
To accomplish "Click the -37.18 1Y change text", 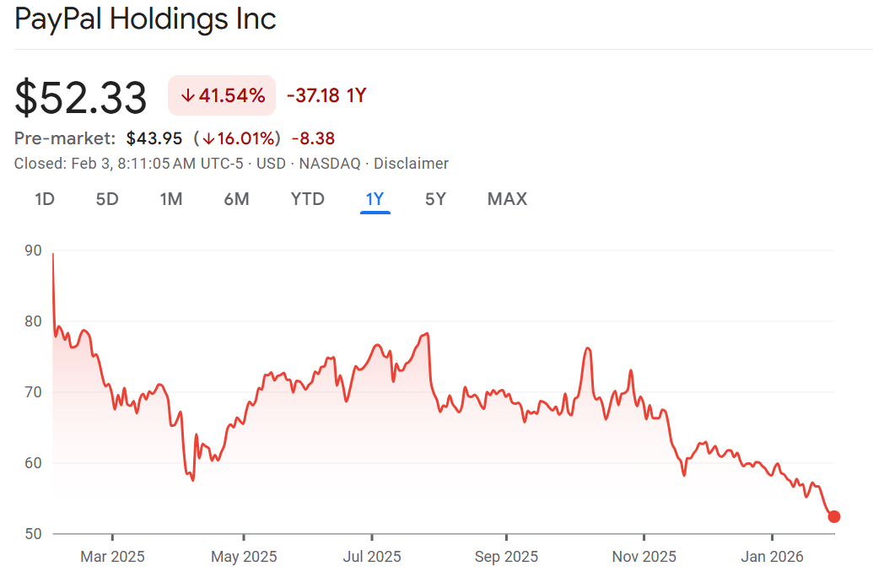I will [x=326, y=95].
